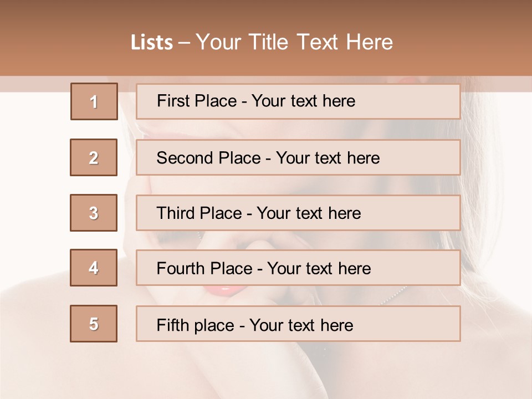Click the number 3 box

(94, 213)
